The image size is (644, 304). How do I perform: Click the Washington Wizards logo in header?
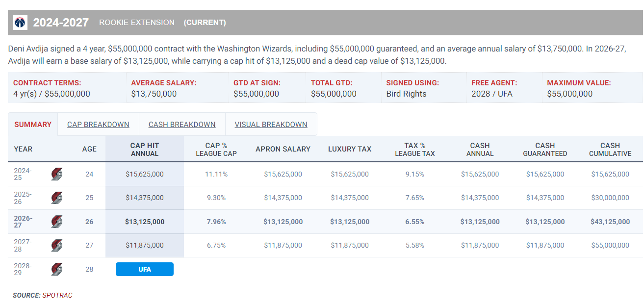(x=20, y=23)
